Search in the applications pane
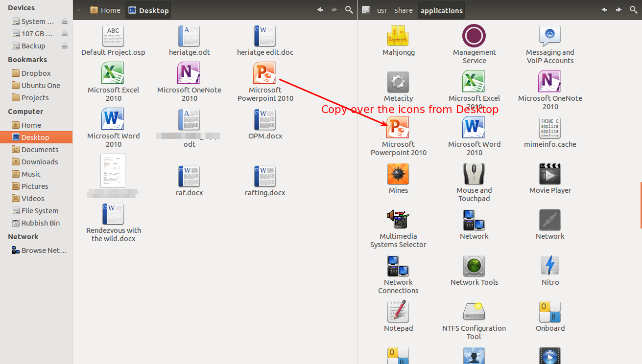This screenshot has width=642, height=364. (x=633, y=10)
